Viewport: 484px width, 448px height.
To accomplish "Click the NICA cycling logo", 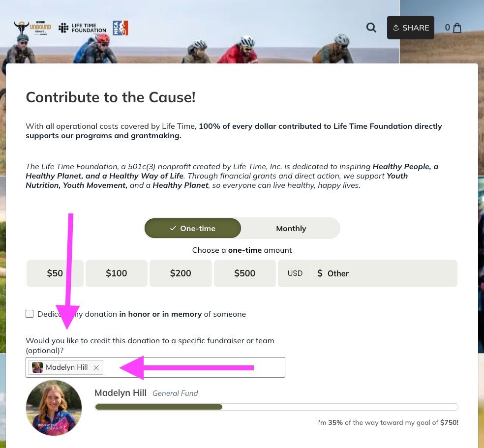I will pos(121,28).
